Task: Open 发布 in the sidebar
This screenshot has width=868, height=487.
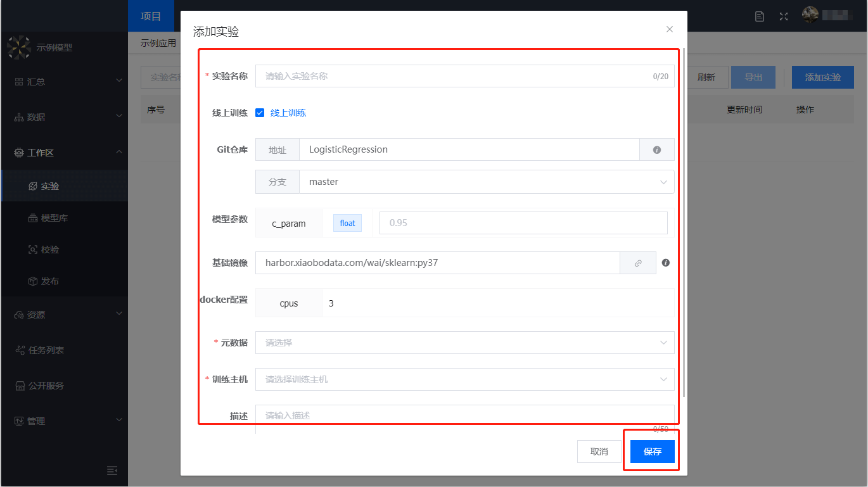Action: point(64,281)
